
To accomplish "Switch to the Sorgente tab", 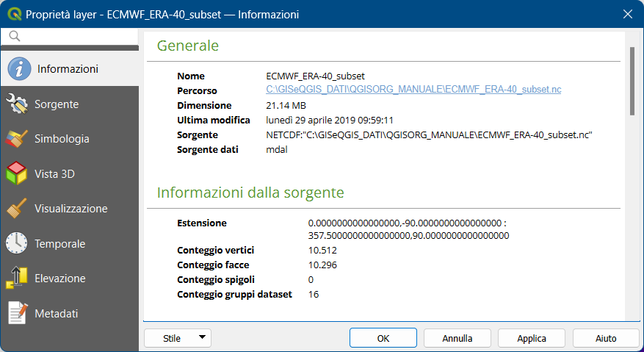I will pos(70,104).
